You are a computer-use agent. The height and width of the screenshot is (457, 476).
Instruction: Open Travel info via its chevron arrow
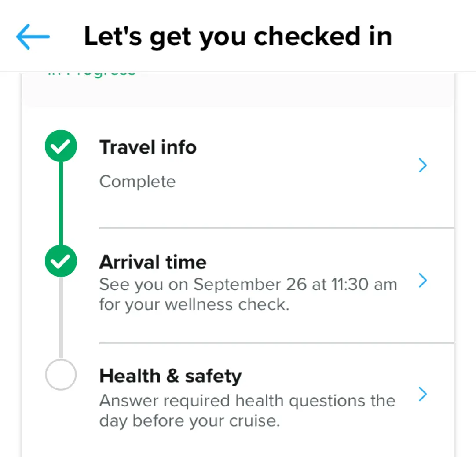coord(422,165)
